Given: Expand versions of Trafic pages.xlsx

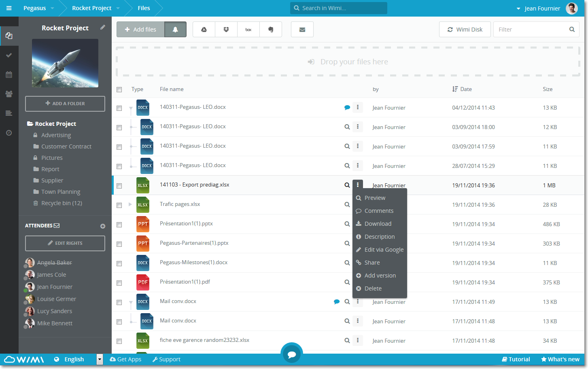Looking at the screenshot, I should click(130, 204).
